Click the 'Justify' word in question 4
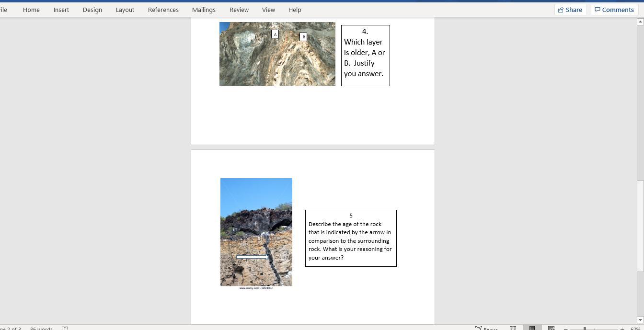Screen dimensions: 644x330 364,63
